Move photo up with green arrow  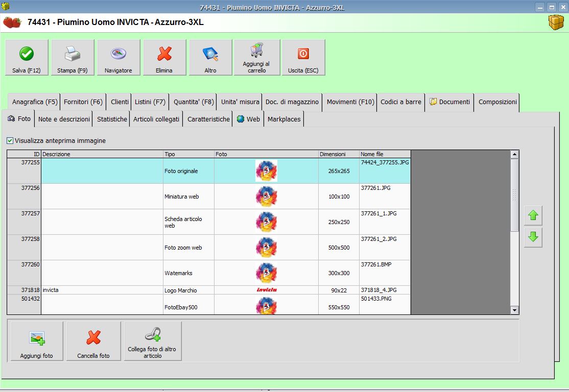coord(533,215)
